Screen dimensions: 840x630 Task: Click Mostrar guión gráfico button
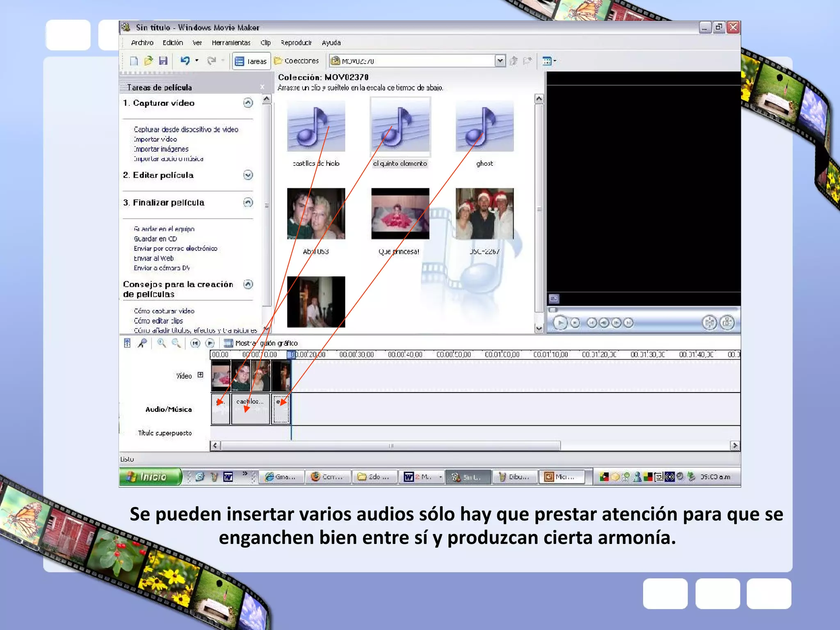coord(261,343)
